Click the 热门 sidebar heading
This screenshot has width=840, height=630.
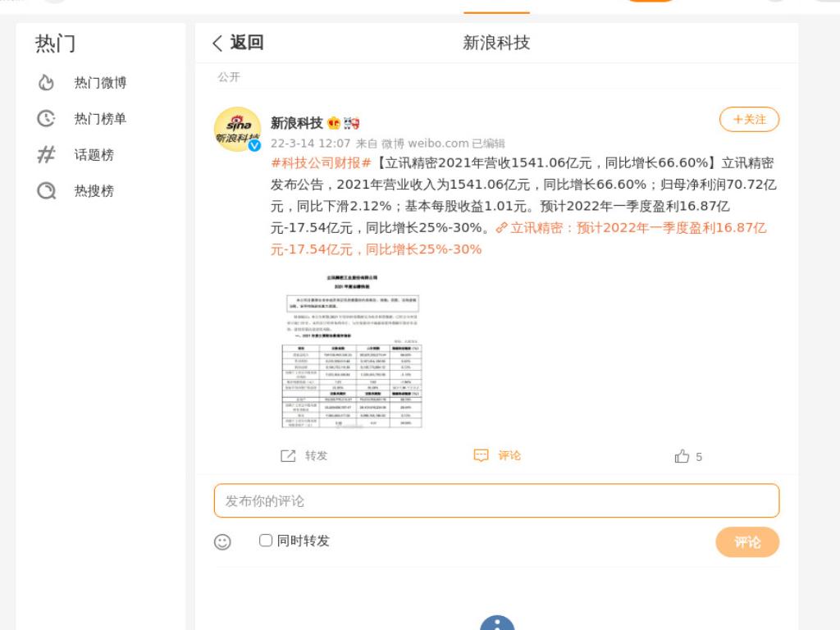(x=55, y=43)
